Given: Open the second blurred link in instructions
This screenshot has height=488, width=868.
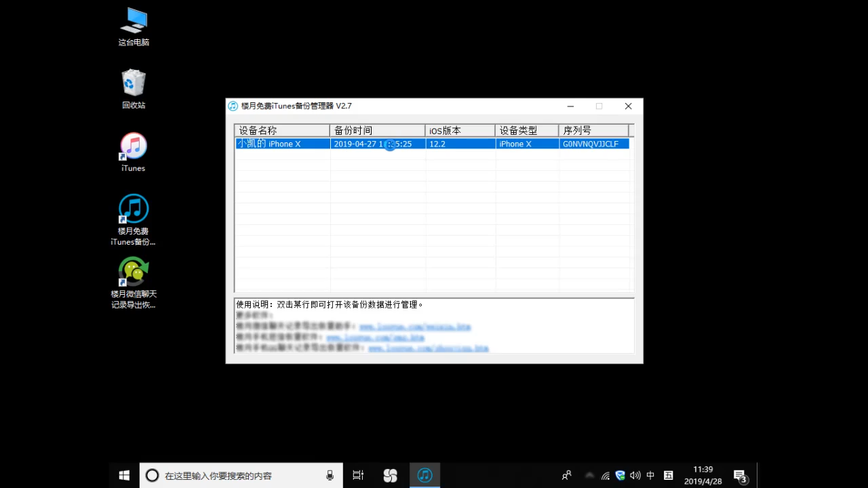Looking at the screenshot, I should [376, 337].
